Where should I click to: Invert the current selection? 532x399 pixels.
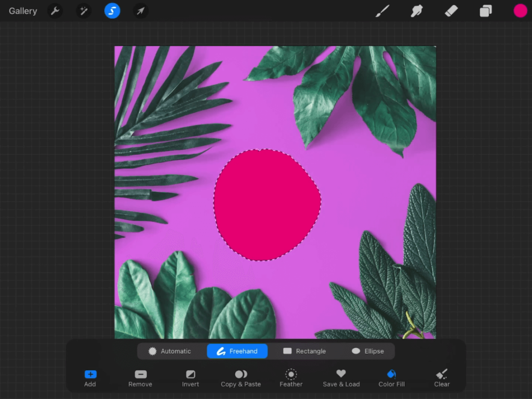(x=191, y=378)
